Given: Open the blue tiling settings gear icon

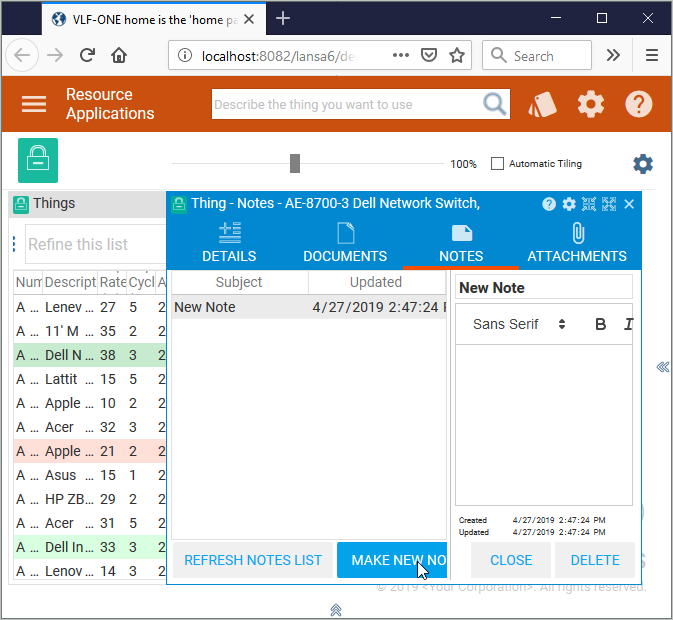Looking at the screenshot, I should (643, 164).
